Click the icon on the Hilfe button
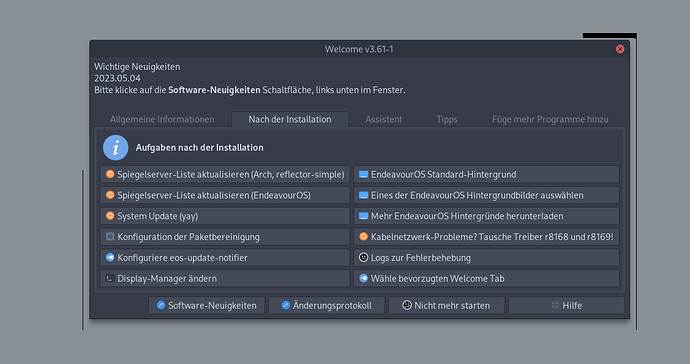 [555, 305]
